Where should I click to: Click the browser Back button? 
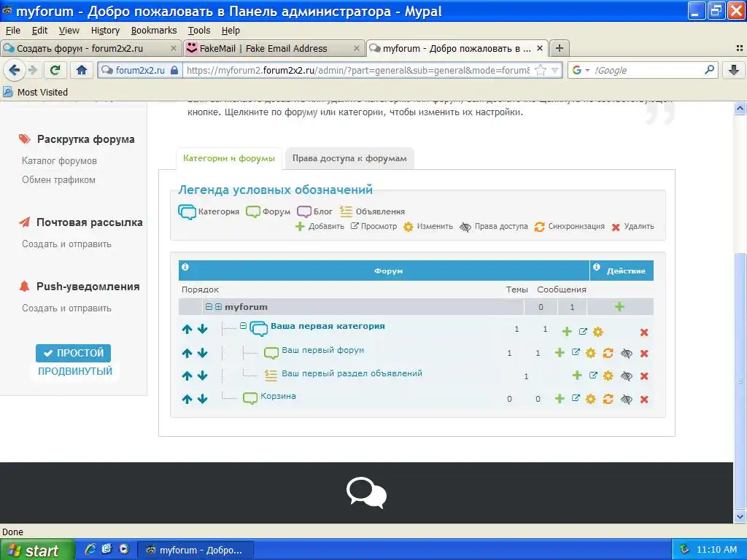[x=14, y=71]
